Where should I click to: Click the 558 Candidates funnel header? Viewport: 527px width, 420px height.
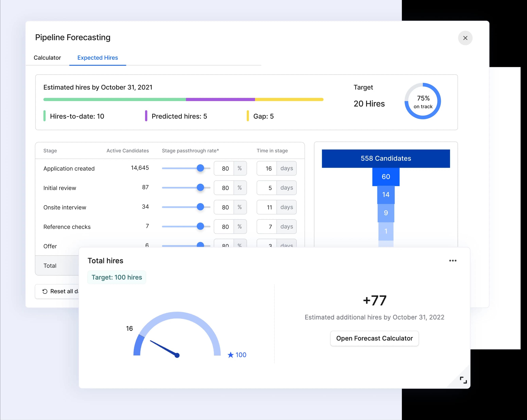[386, 158]
